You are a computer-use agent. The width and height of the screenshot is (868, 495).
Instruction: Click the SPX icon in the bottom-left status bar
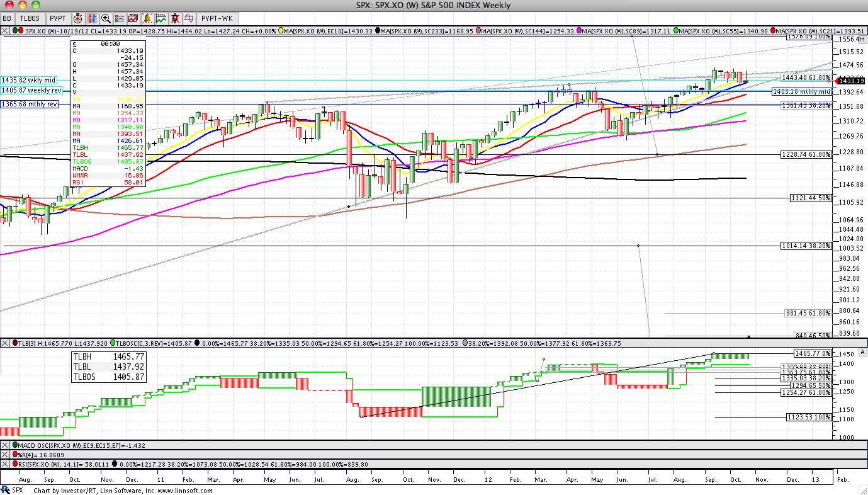tap(6, 490)
